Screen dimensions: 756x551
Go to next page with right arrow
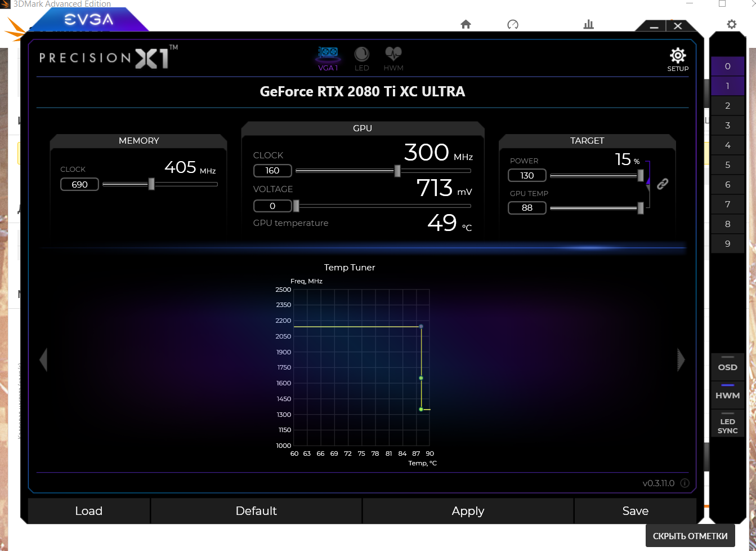point(681,360)
